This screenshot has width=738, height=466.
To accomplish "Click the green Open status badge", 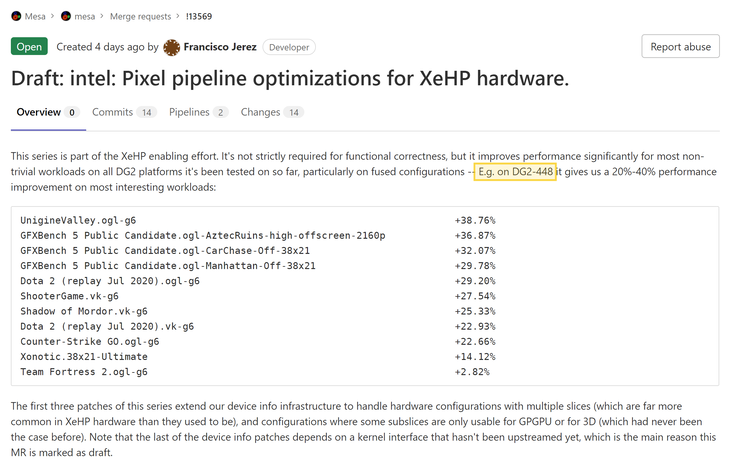I will tap(29, 47).
